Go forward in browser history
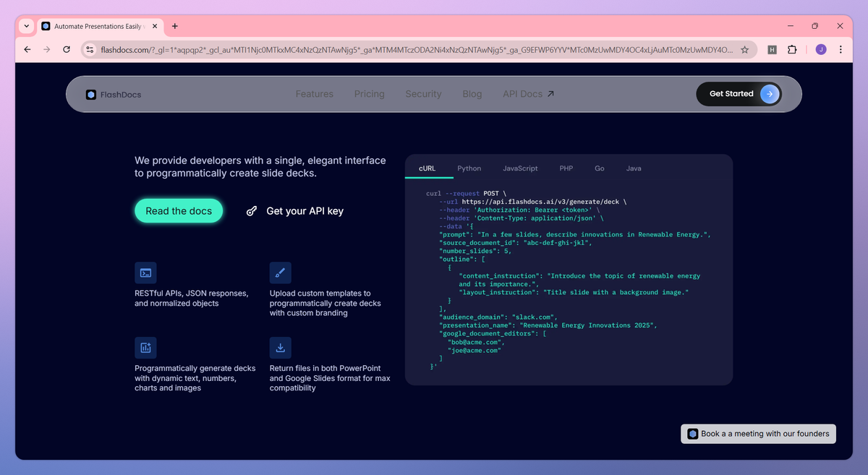This screenshot has width=868, height=475. 47,50
